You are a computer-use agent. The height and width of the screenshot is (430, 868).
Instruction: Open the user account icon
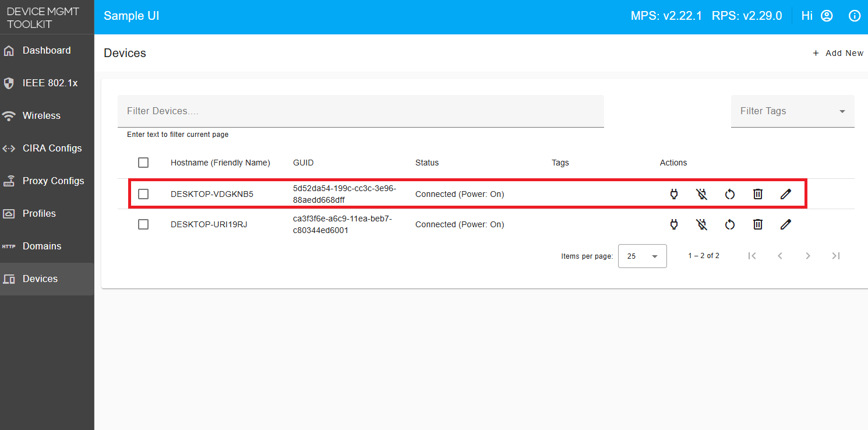point(827,16)
